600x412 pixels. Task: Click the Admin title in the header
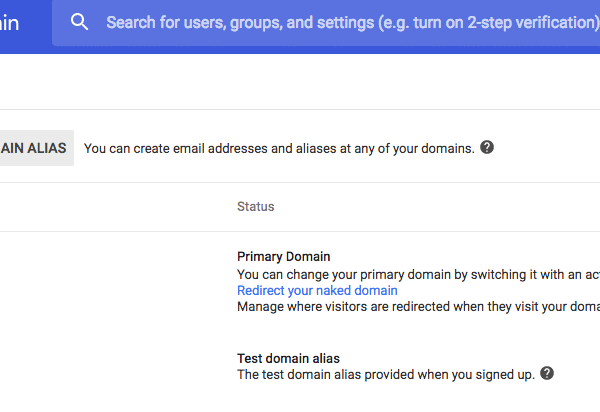click(x=10, y=22)
